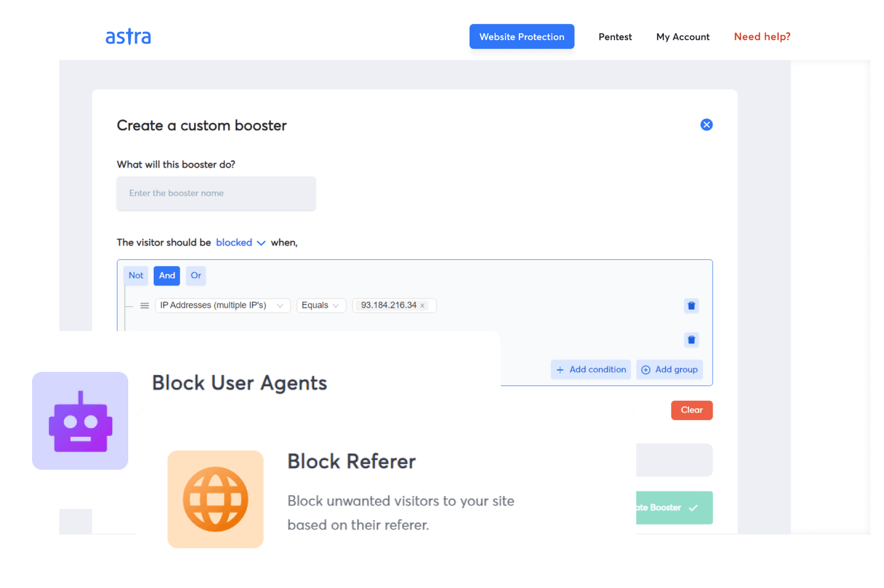Switch to the Pentest tab
Image resolution: width=884 pixels, height=588 pixels.
point(615,36)
